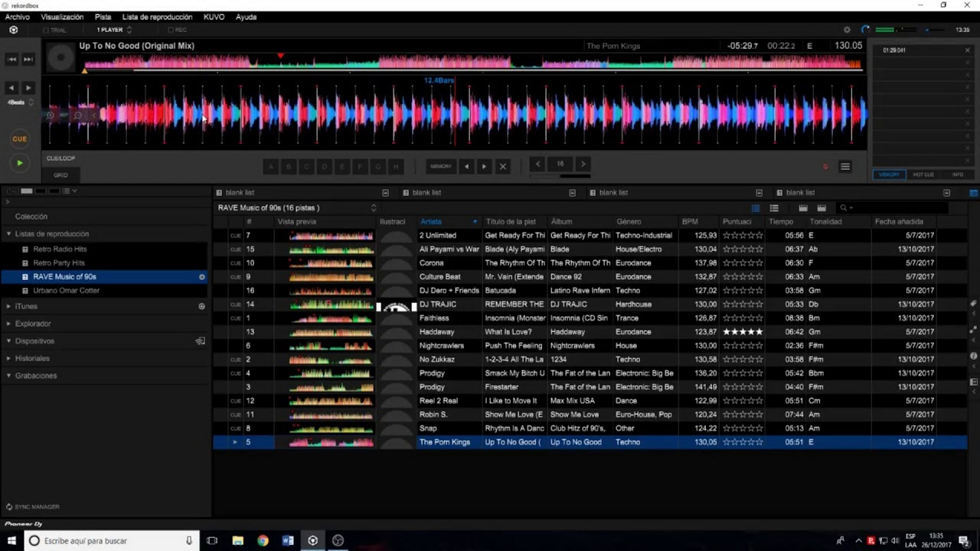Open Ayuda menu
Screen dimensions: 980x551
[x=246, y=17]
